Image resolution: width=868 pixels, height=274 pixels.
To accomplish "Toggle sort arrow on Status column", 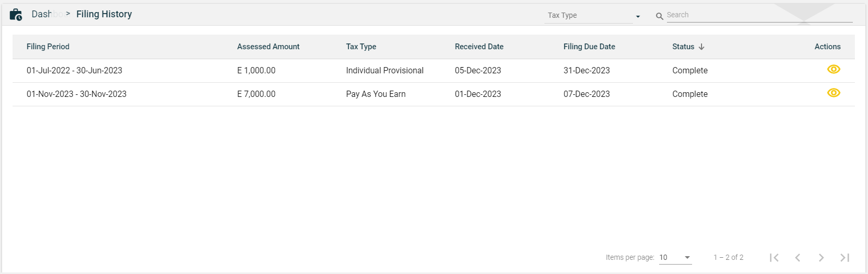I will [702, 47].
